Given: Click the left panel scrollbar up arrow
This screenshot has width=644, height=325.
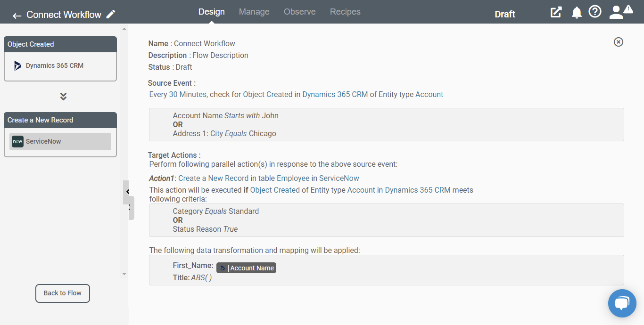Looking at the screenshot, I should click(x=124, y=29).
